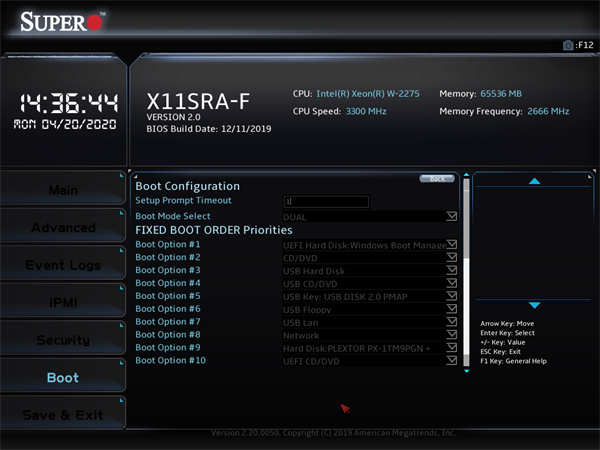Click the F1 Key: General Help hint
The image size is (600, 450).
pos(514,361)
